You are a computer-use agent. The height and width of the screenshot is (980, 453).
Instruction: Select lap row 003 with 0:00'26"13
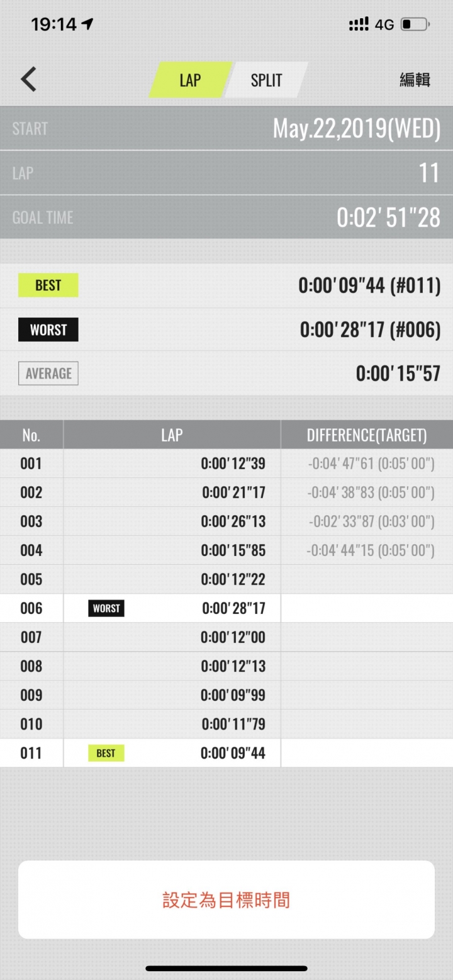pos(226,521)
